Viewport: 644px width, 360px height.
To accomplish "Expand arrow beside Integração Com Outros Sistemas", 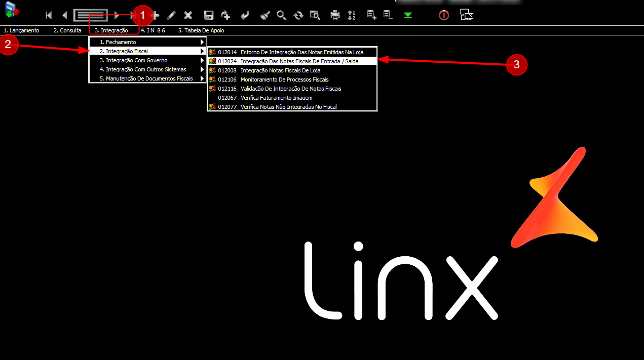I will point(202,69).
